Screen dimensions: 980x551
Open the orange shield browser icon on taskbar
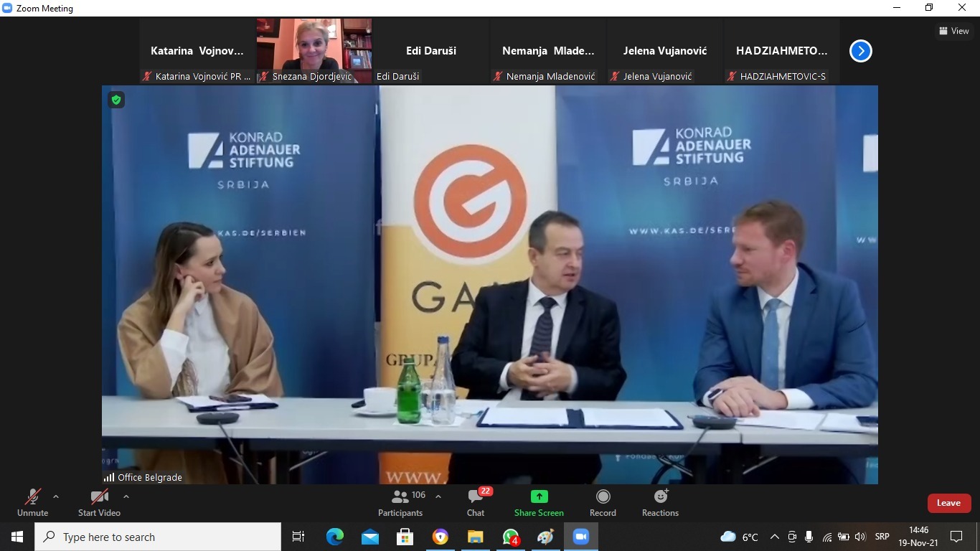pos(440,537)
